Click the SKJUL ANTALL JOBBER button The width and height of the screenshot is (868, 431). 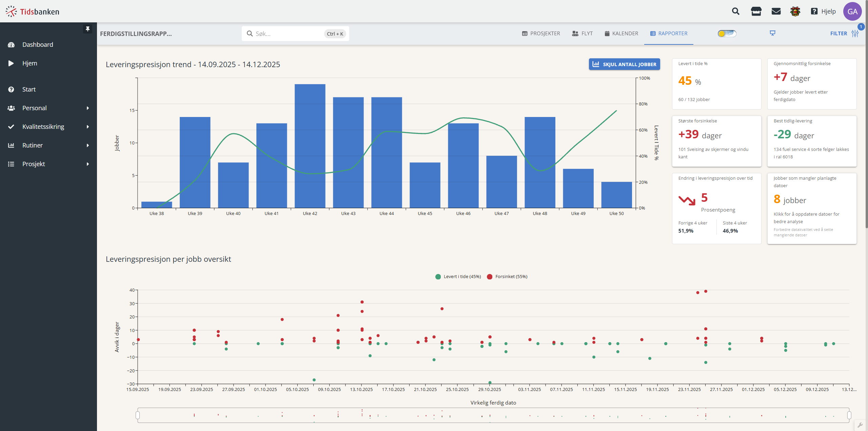[624, 64]
